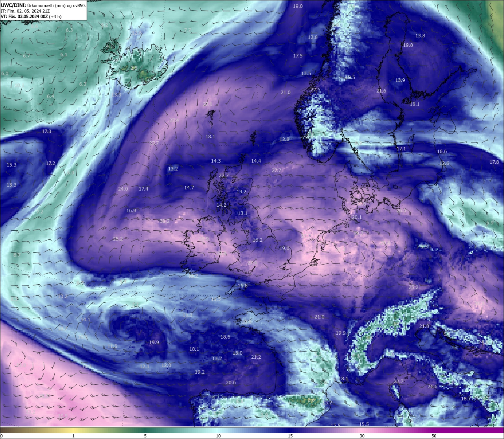Click the colour scale tick label '1'
The height and width of the screenshot is (439, 504).
point(74,436)
